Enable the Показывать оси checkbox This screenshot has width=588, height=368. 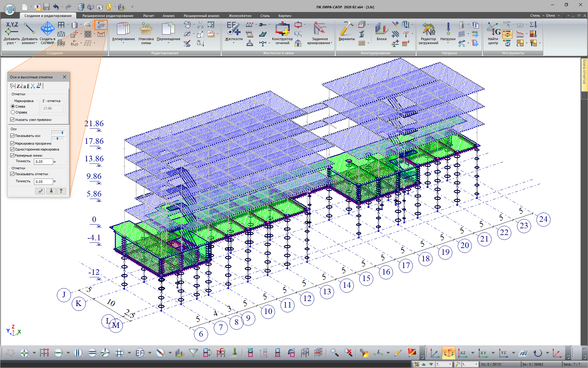(x=12, y=136)
